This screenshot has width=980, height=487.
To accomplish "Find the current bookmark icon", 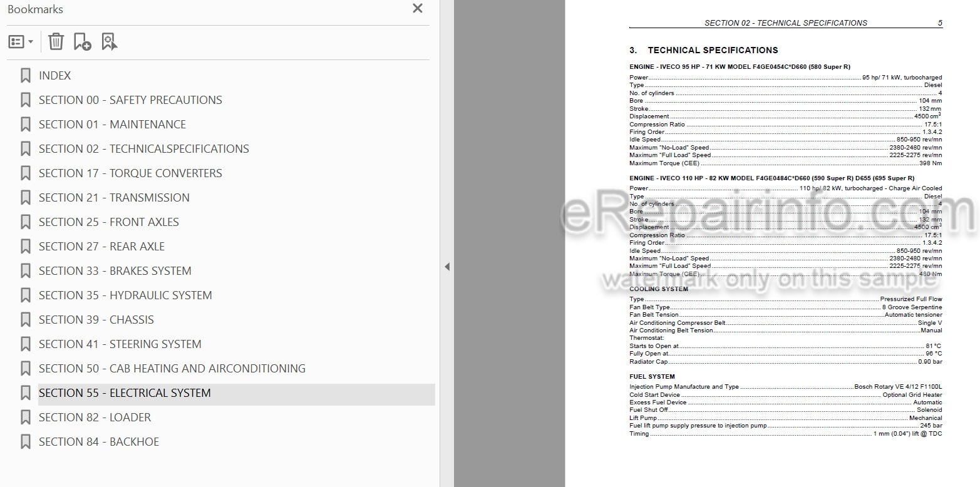I will pos(109,42).
